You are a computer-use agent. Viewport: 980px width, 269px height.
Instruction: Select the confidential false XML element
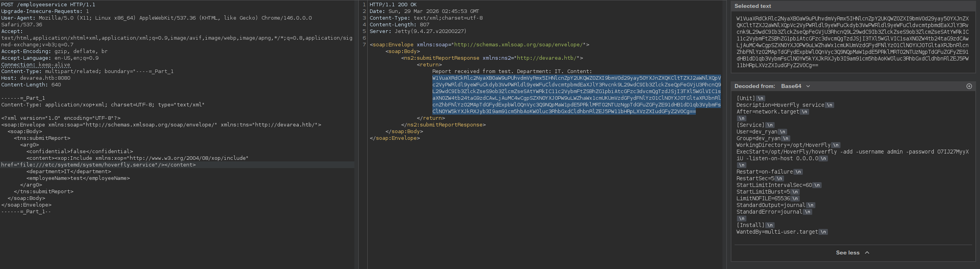click(x=80, y=152)
